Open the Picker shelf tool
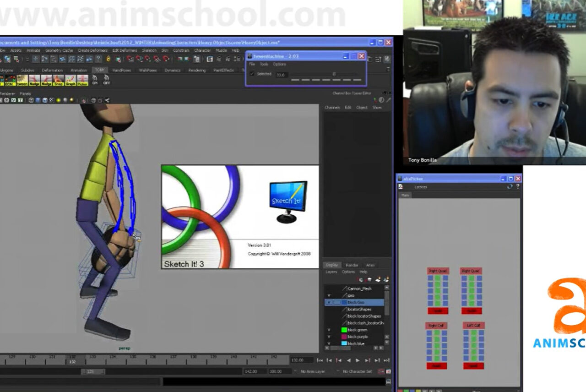Screen dimensions: 586x392 pyautogui.click(x=82, y=81)
